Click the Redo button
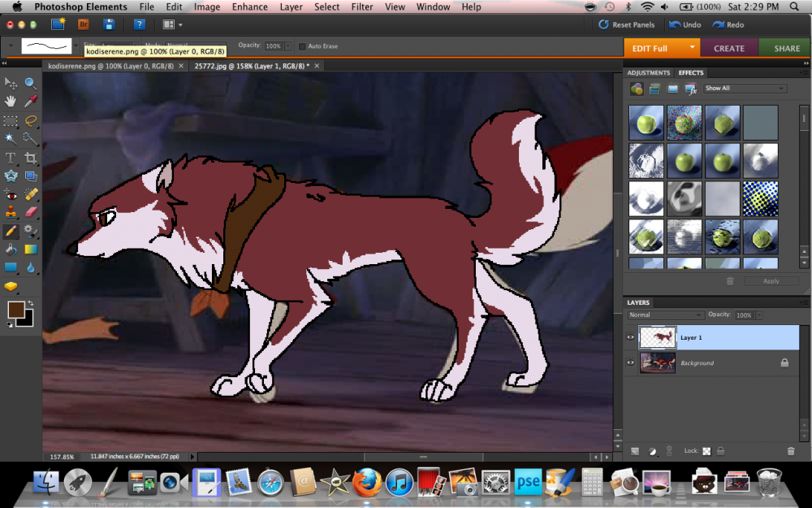 (x=728, y=24)
